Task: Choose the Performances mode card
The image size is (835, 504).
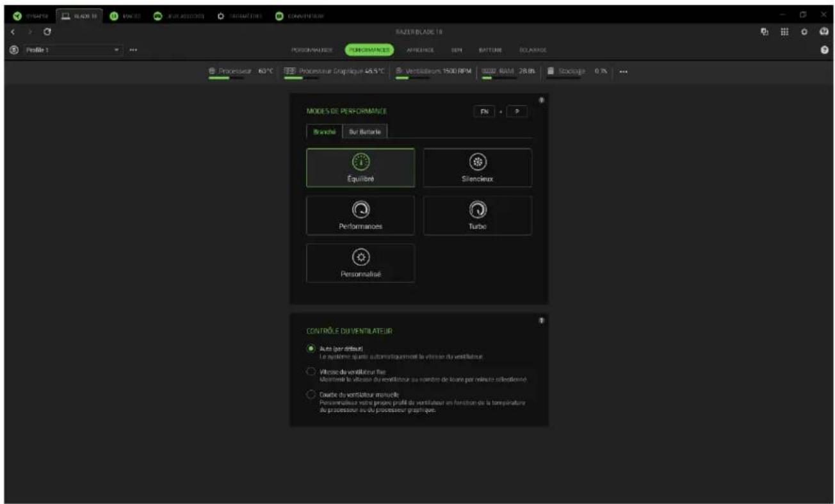Action: pyautogui.click(x=361, y=215)
